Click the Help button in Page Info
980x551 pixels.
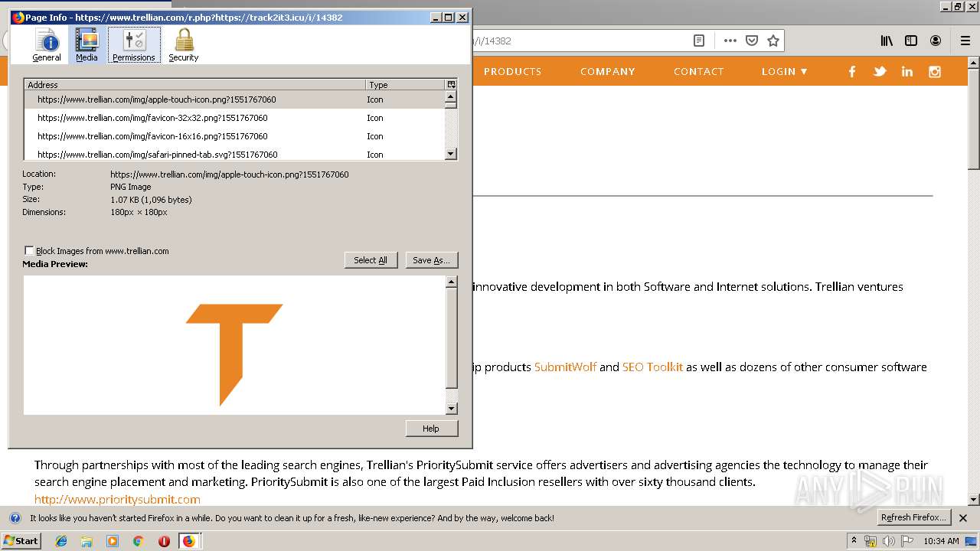431,429
